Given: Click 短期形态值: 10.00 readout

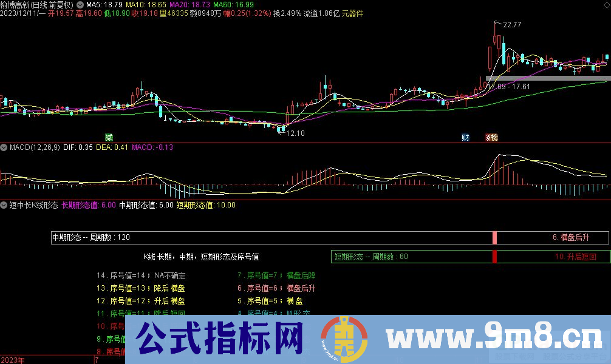Looking at the screenshot, I should pyautogui.click(x=206, y=205).
